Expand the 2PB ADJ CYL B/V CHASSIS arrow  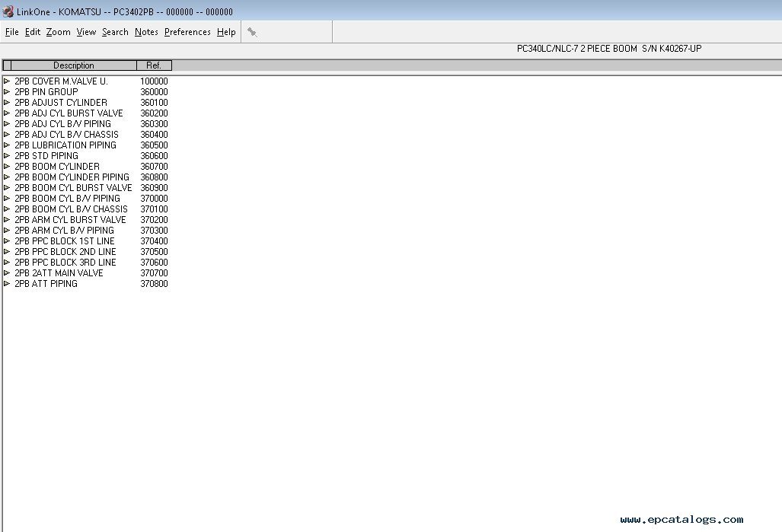tap(7, 134)
